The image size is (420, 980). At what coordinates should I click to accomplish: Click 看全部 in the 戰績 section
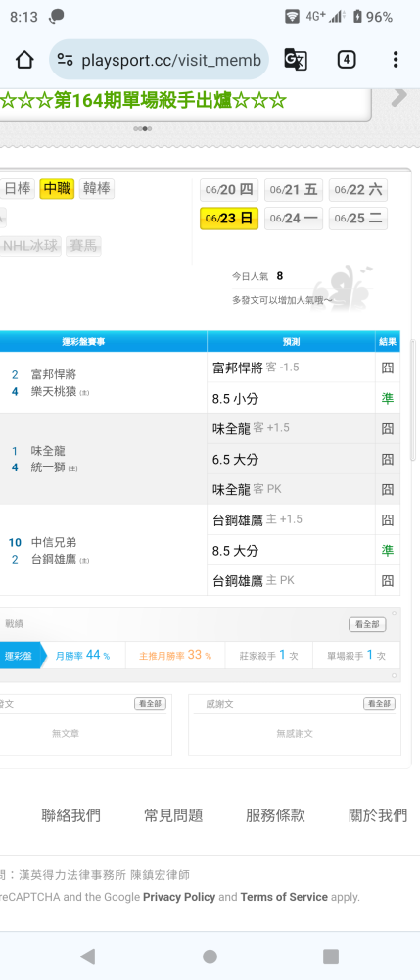(367, 624)
